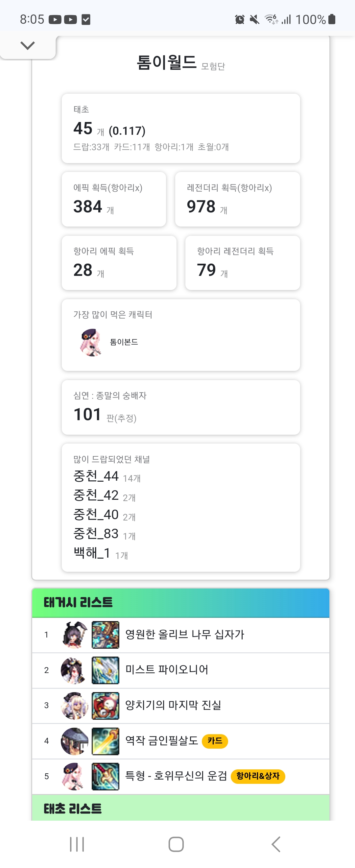The image size is (355, 868).
Task: Open recent apps from navigation bar
Action: pos(77,844)
